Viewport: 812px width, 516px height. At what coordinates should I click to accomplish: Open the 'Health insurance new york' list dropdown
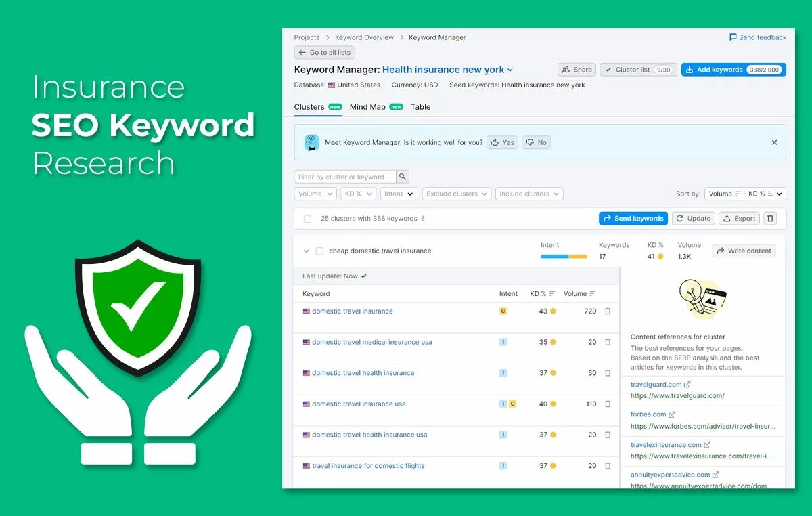pos(447,70)
